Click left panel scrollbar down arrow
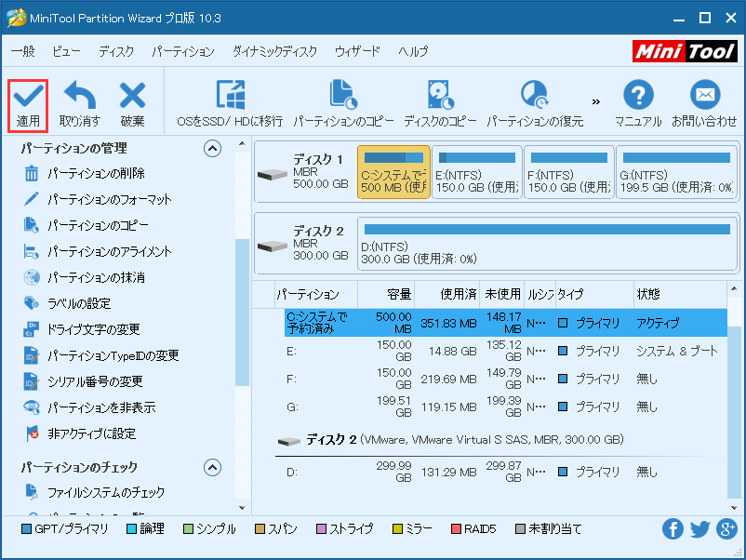Screen dimensions: 746x560 click(x=242, y=508)
